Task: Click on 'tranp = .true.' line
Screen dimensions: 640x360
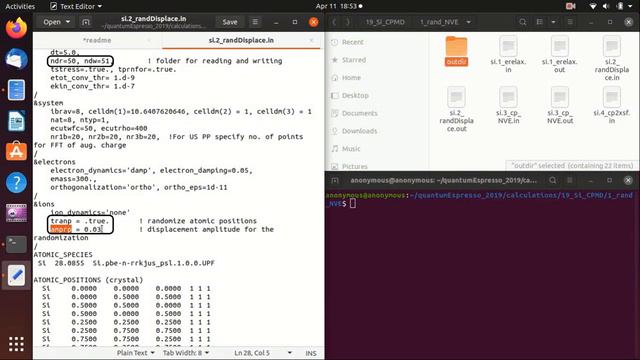Action: point(80,221)
